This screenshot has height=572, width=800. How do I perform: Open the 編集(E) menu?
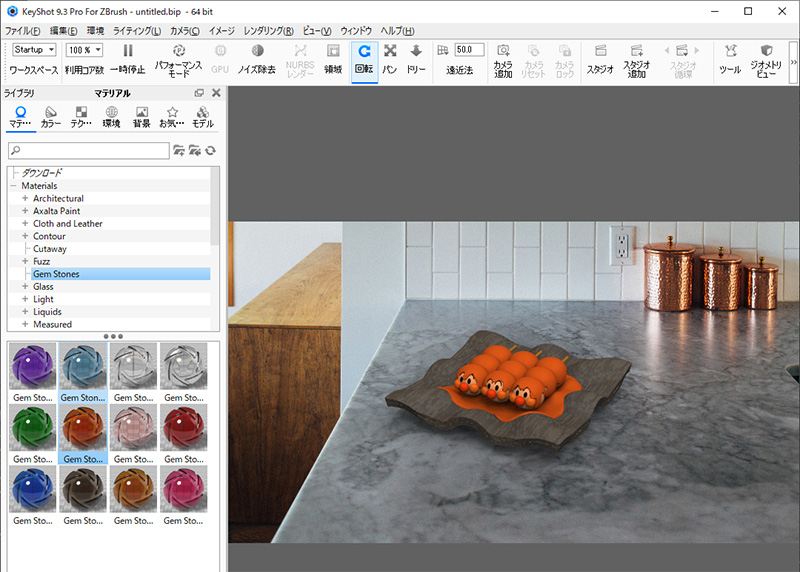pos(63,31)
